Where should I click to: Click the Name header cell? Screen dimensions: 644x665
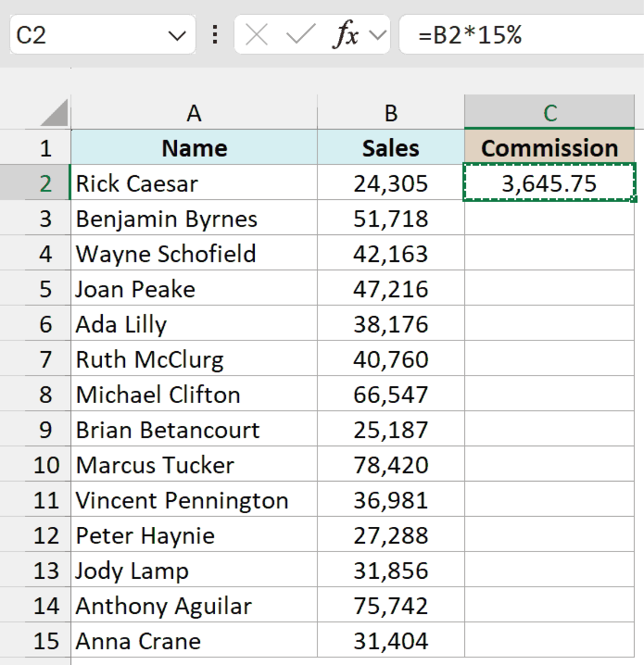pyautogui.click(x=195, y=147)
